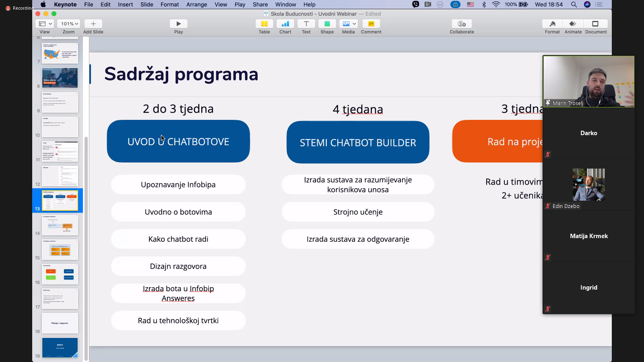
Task: Start the slideshow with Play button
Action: [178, 24]
